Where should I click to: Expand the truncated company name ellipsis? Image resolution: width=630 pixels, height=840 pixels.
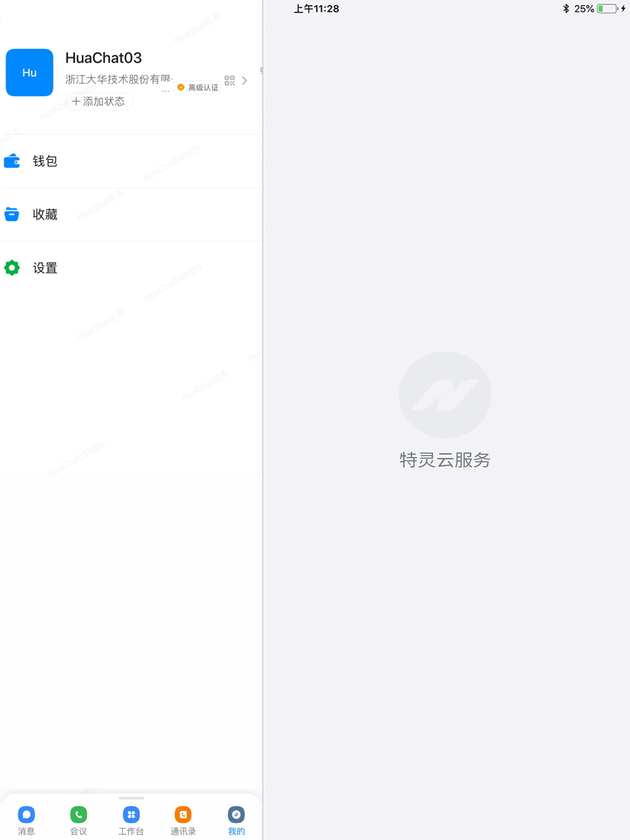[x=166, y=91]
